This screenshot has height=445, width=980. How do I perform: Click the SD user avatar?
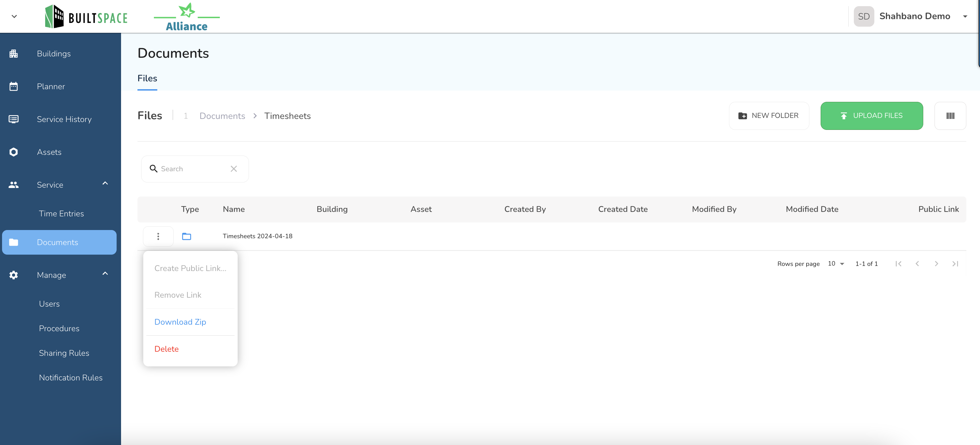tap(864, 16)
